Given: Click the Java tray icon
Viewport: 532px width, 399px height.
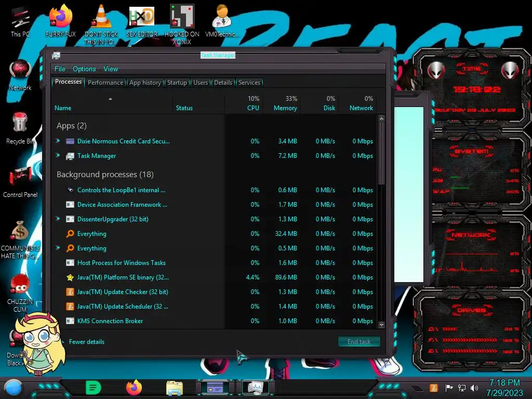Looking at the screenshot, I should pyautogui.click(x=434, y=388).
